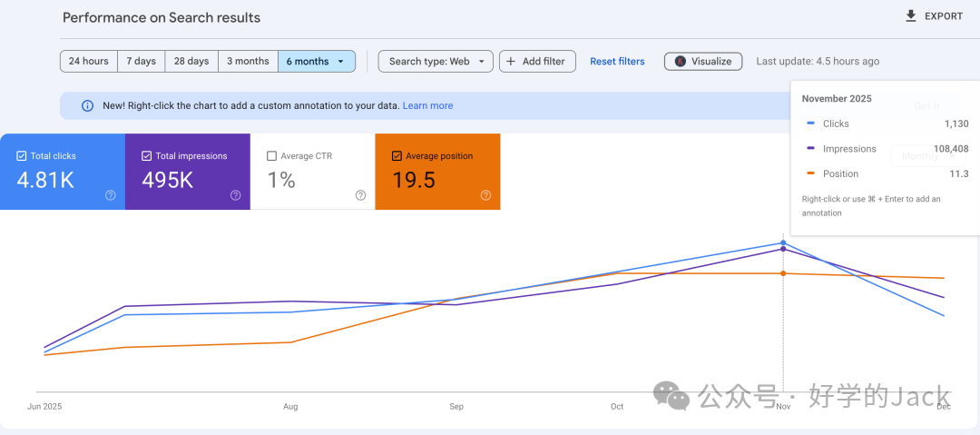Enable the Average CTR checkbox
Viewport: 980px width, 435px height.
[x=271, y=156]
